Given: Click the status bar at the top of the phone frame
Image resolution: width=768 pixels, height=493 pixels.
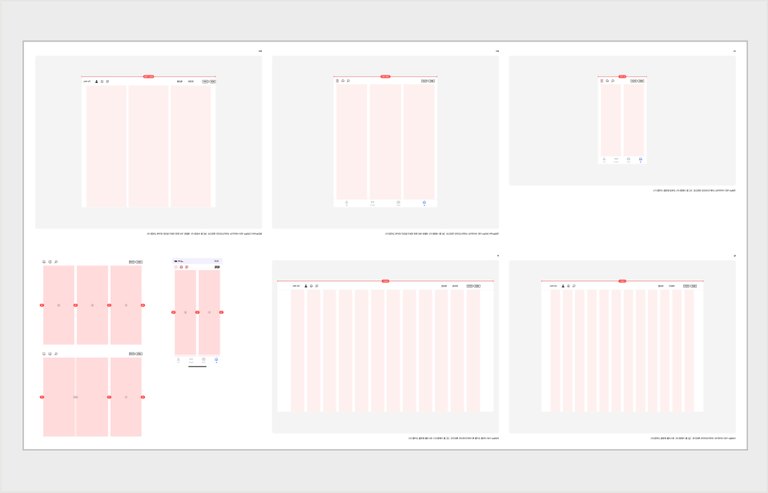Looking at the screenshot, I should 197,261.
